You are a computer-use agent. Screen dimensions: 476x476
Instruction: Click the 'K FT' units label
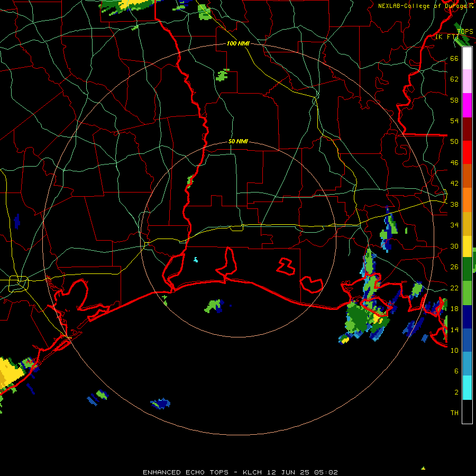[447, 37]
